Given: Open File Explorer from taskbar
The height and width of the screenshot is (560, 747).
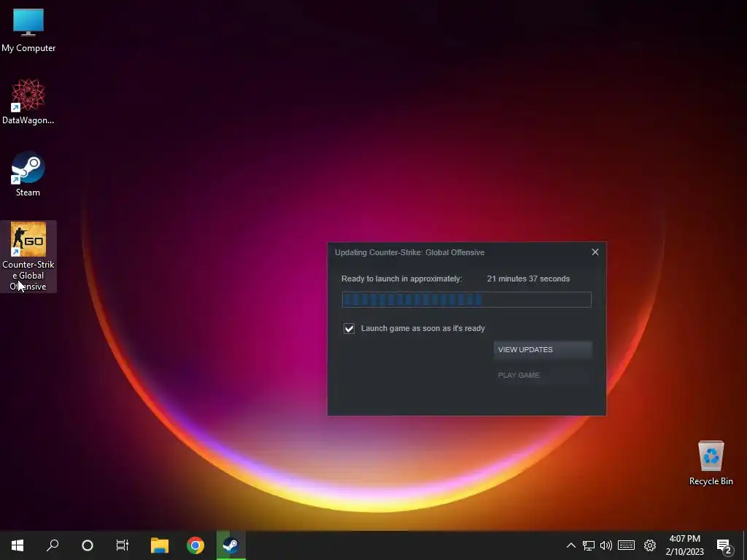Looking at the screenshot, I should point(160,545).
